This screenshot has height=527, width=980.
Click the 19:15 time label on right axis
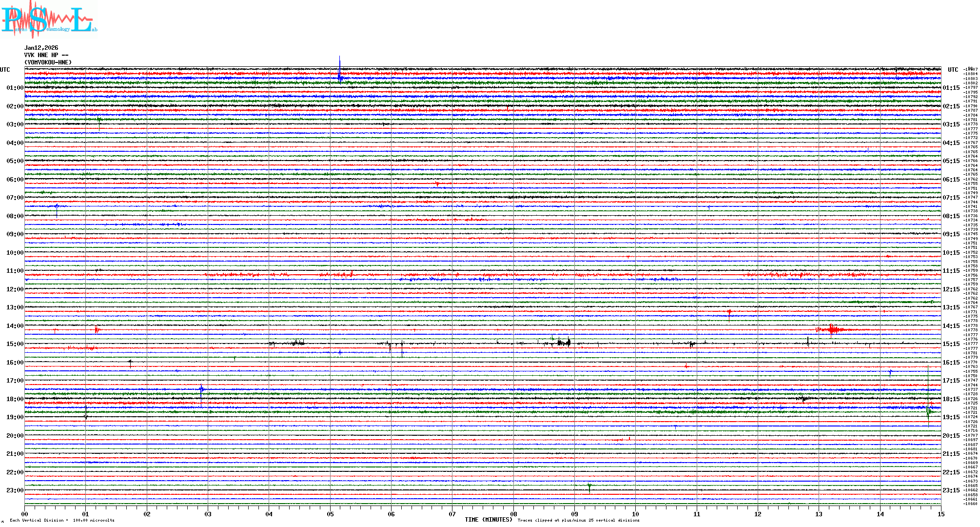pyautogui.click(x=951, y=417)
